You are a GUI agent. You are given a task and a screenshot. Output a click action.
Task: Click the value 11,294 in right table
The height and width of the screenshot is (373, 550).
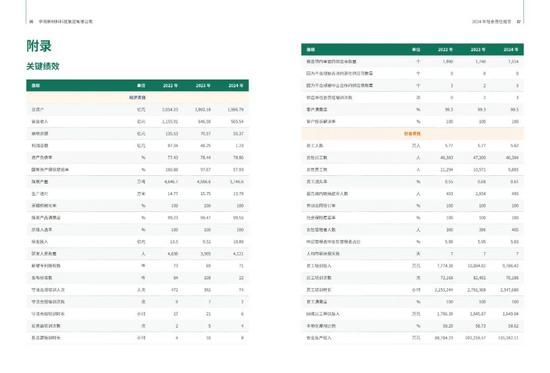click(x=447, y=170)
